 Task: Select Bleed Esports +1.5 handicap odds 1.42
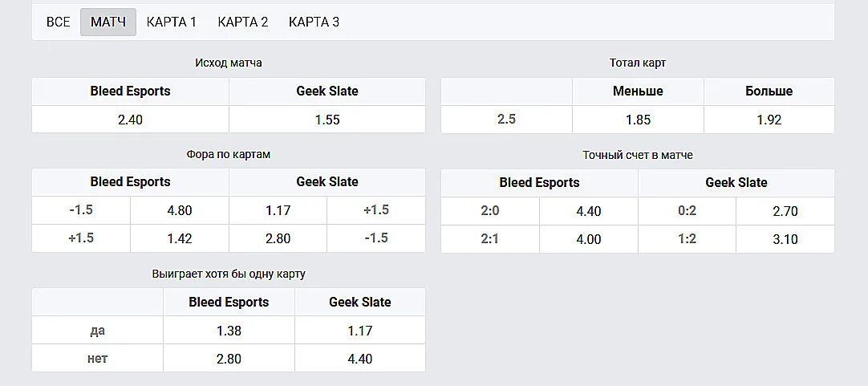[179, 238]
